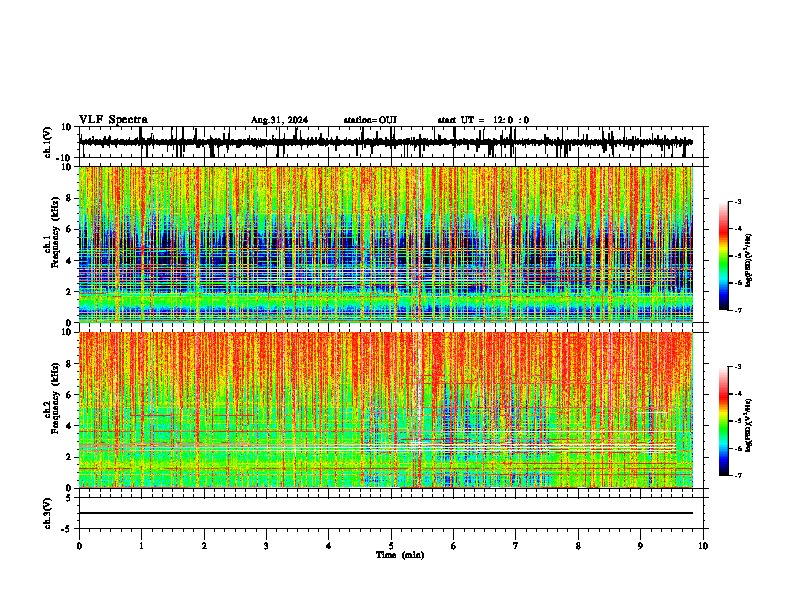Click the "ch.3(V)" axis label
The width and height of the screenshot is (792, 612).
(x=49, y=513)
